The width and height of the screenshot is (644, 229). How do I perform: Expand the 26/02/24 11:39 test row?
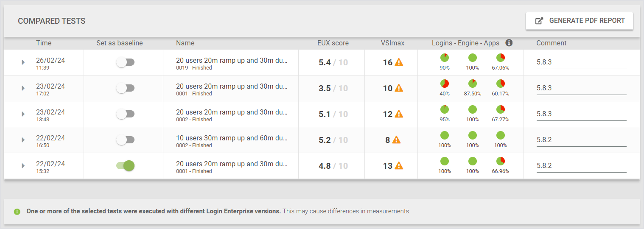[x=23, y=62]
